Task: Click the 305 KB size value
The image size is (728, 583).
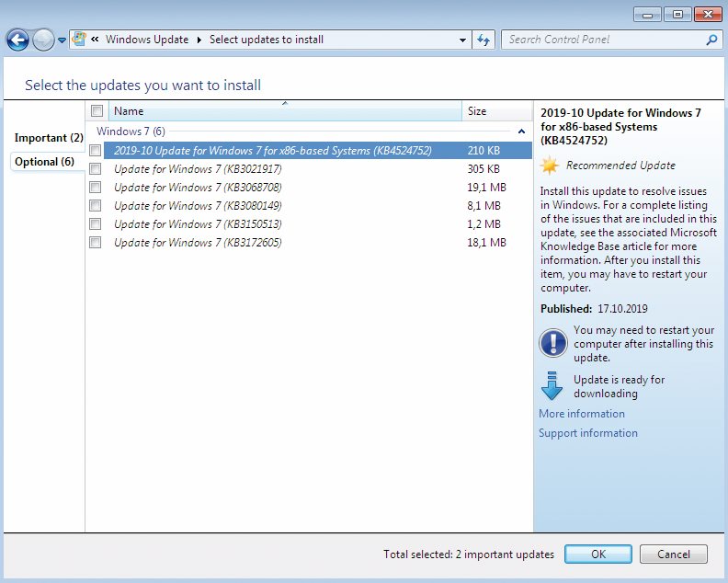Action: [483, 168]
